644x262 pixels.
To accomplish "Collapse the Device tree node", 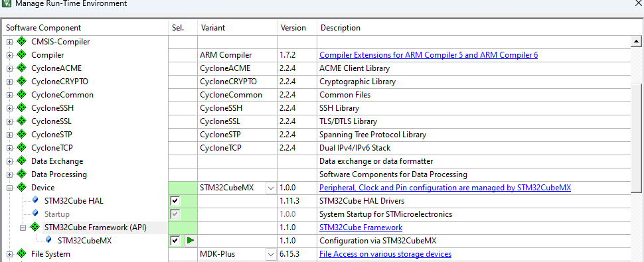I will point(10,188).
